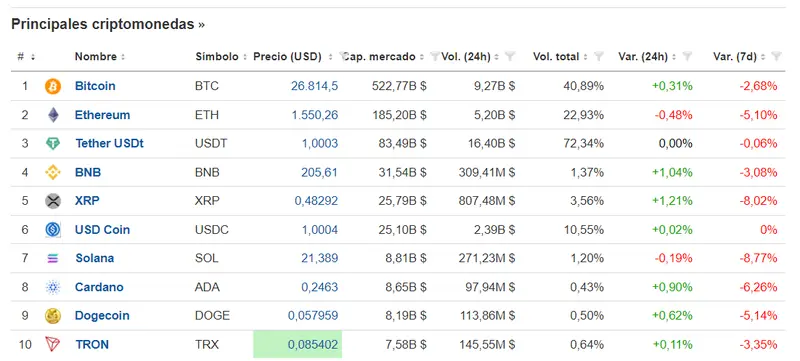Click the BTC symbol cell

(x=207, y=86)
